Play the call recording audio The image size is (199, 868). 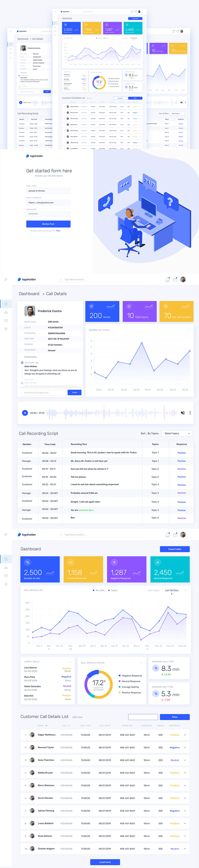point(25,413)
